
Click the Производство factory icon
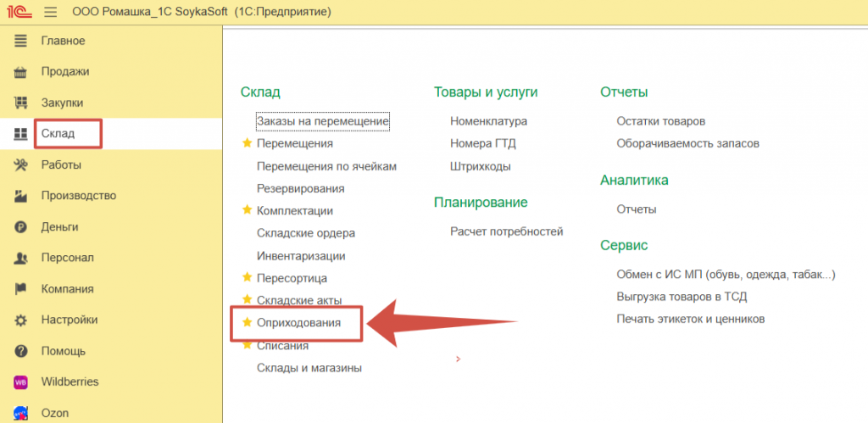pyautogui.click(x=21, y=196)
